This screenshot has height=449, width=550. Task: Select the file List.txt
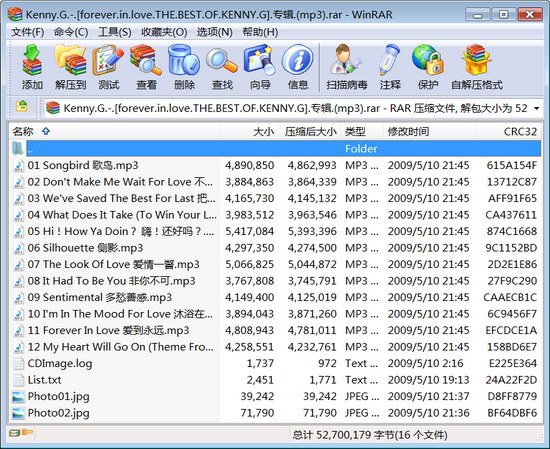276,380
